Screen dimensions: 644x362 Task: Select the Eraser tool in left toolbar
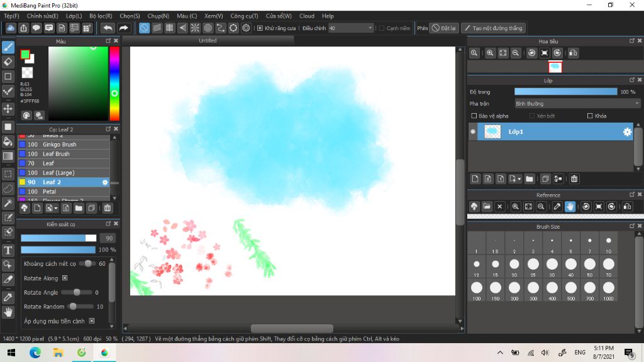tap(8, 62)
